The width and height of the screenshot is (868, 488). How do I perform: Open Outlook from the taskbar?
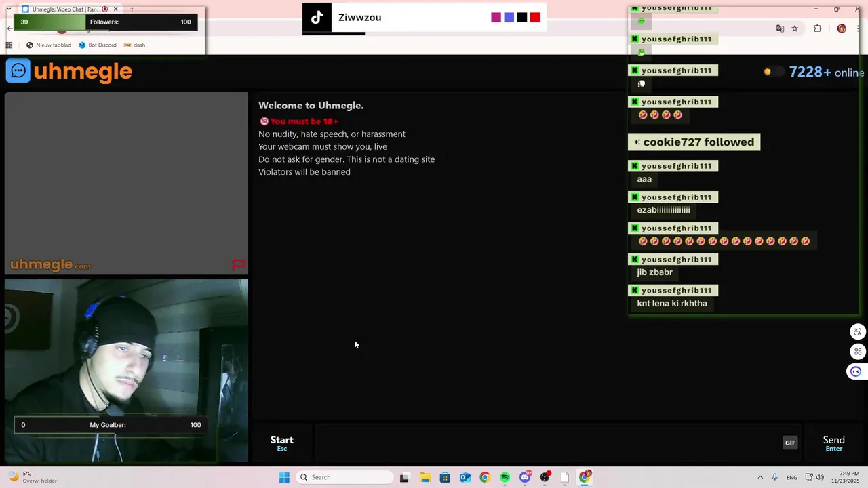click(x=465, y=477)
